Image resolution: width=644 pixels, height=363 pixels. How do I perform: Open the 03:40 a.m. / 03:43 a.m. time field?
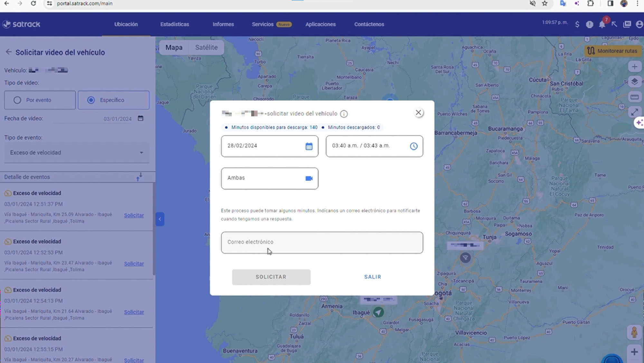coord(374,146)
